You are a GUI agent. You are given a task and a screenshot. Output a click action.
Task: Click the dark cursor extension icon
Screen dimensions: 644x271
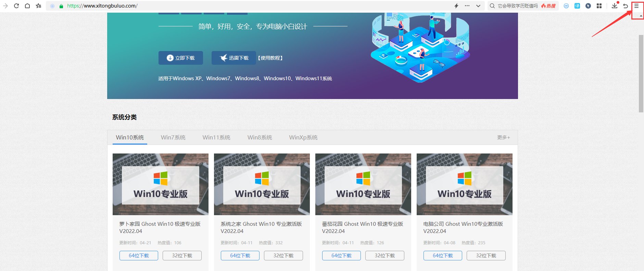point(588,6)
